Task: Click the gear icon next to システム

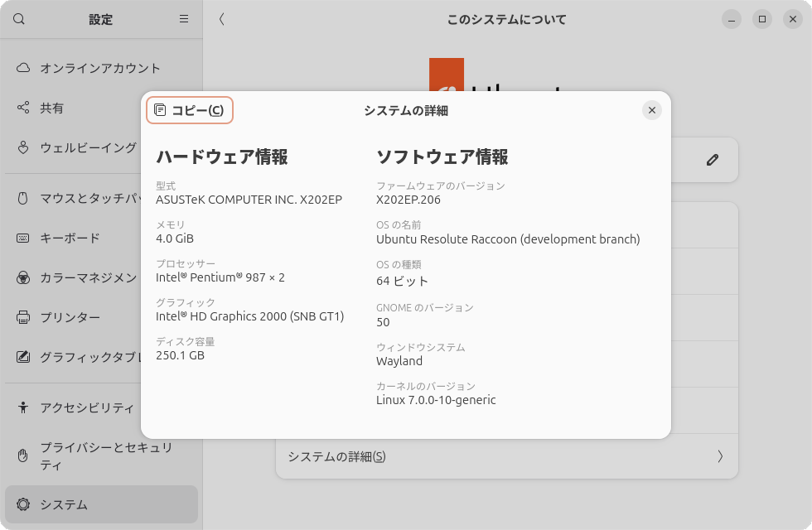Action: (23, 504)
